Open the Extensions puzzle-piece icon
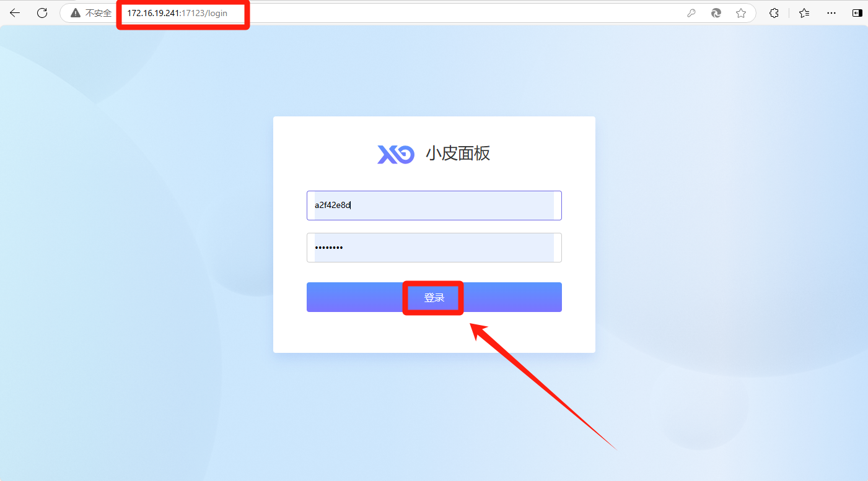Viewport: 868px width, 481px height. click(x=774, y=13)
